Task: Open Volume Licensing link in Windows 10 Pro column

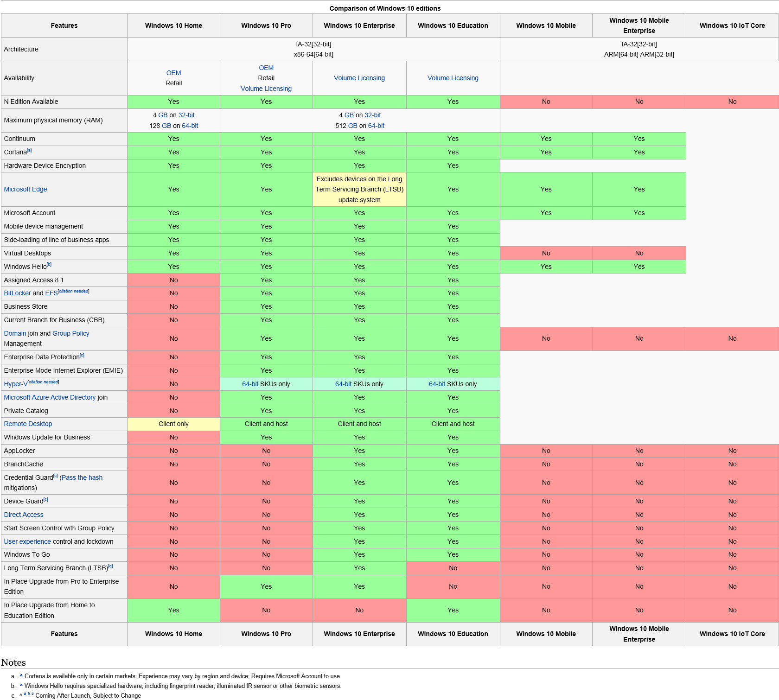Action: coord(266,89)
